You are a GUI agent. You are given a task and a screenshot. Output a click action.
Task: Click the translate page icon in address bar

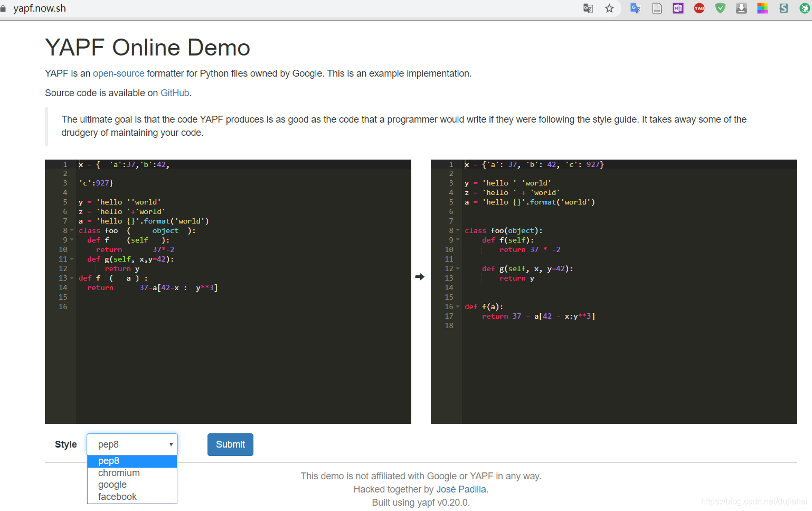[x=588, y=8]
